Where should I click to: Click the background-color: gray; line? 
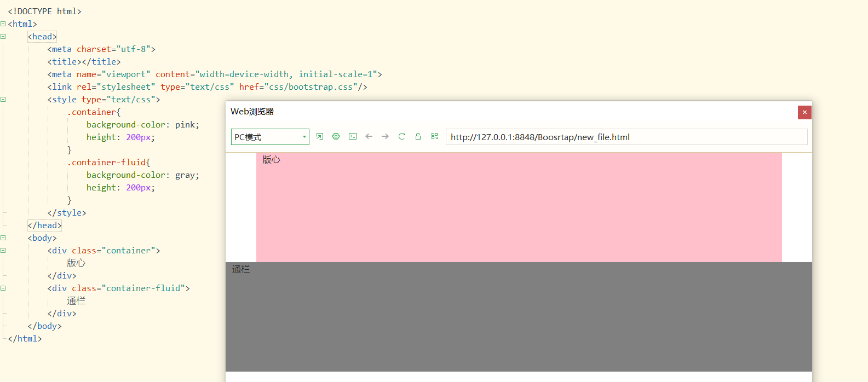[143, 175]
